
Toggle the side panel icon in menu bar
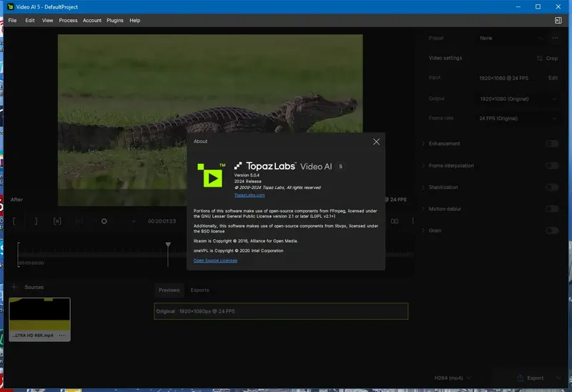pyautogui.click(x=558, y=21)
